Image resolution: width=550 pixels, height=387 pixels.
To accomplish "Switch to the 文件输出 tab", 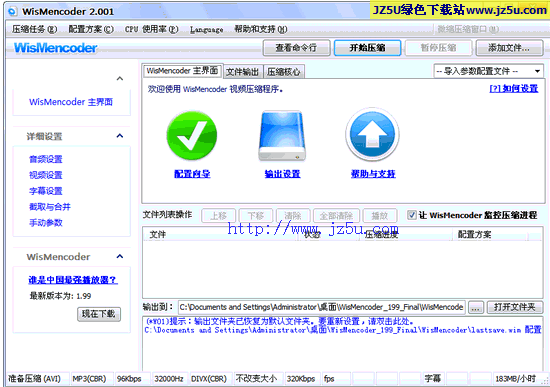I will coord(242,72).
